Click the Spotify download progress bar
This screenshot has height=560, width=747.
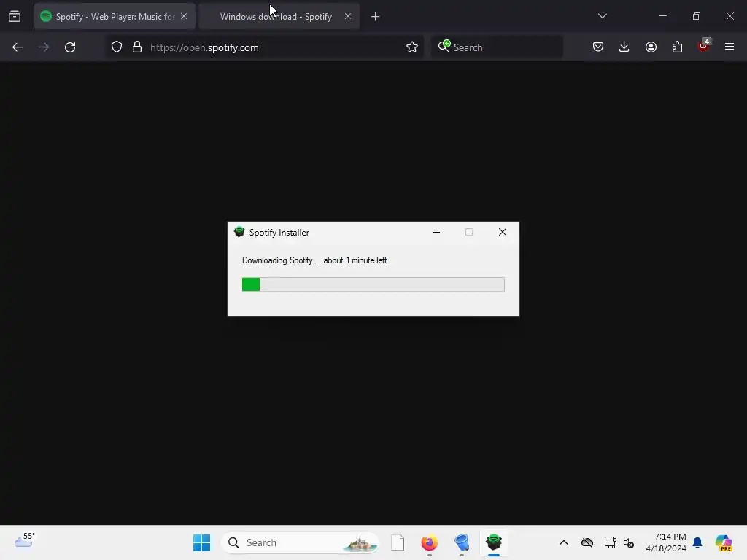click(373, 284)
